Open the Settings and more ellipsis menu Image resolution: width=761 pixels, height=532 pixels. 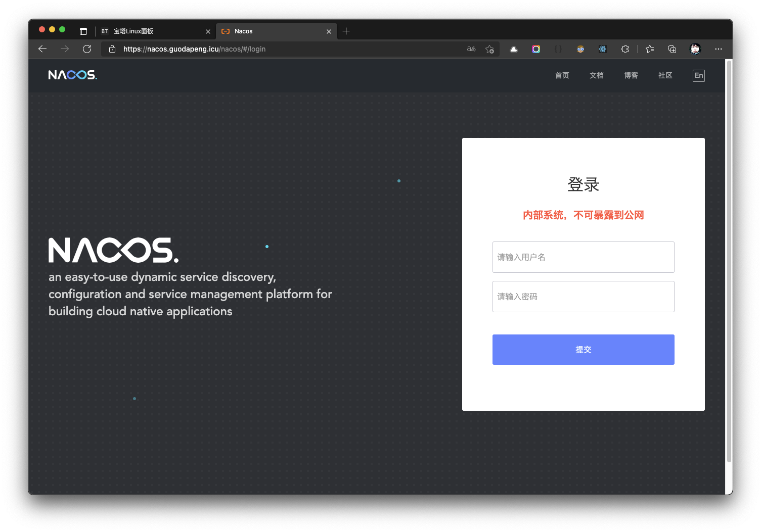[x=718, y=49]
